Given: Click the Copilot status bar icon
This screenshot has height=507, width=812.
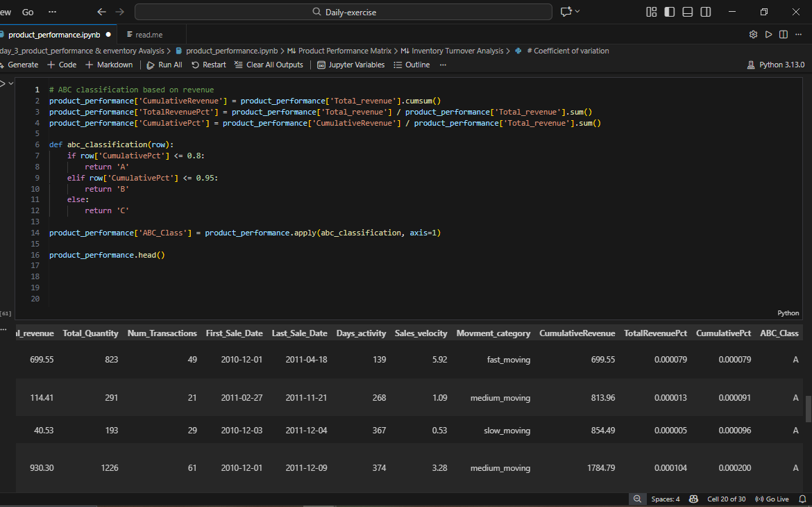Looking at the screenshot, I should click(x=693, y=499).
